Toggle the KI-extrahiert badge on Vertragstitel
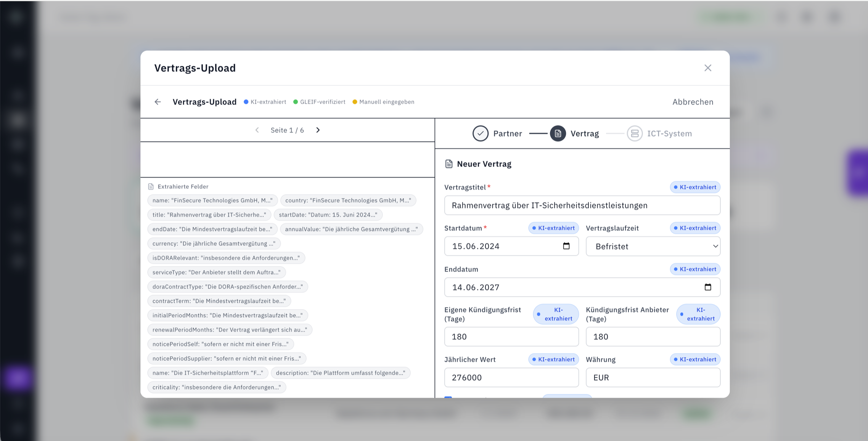The height and width of the screenshot is (441, 868). [x=695, y=187]
